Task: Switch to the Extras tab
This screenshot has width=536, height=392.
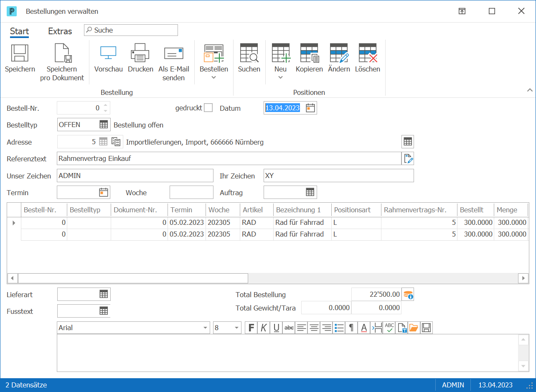Action: pos(60,31)
